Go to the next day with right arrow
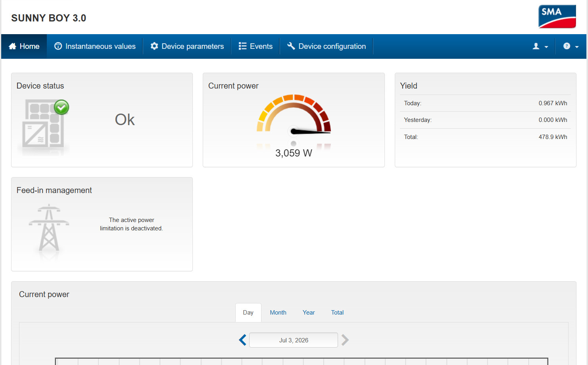Screen dimensions: 588x365 pos(345,340)
